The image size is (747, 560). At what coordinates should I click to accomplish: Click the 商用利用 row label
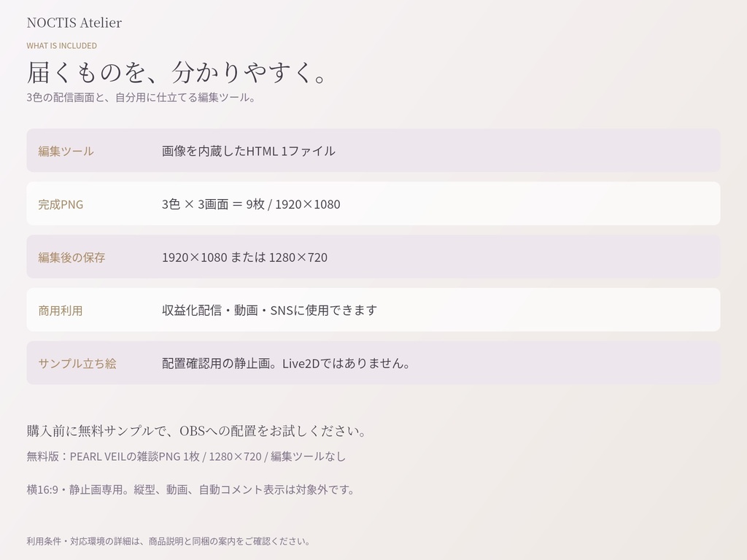[x=61, y=311]
